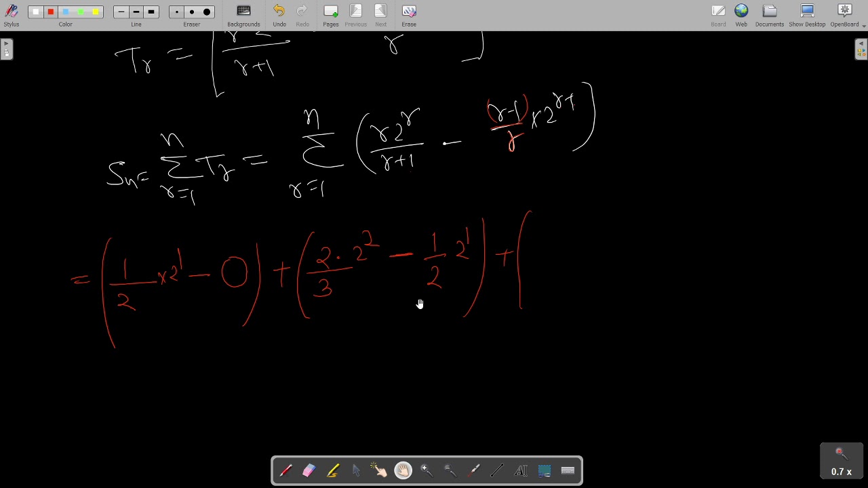Set the thin line width
This screenshot has height=488, width=868.
coord(121,12)
